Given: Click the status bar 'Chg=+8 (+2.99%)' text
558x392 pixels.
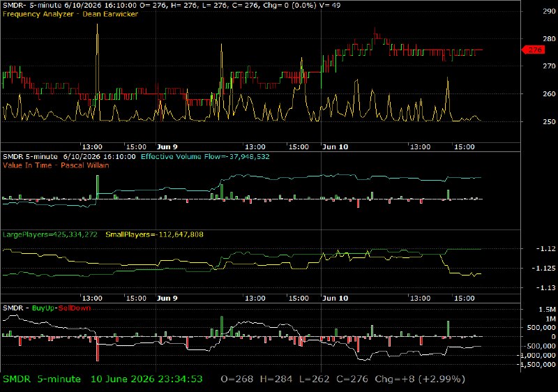Looking at the screenshot, I should coord(420,379).
